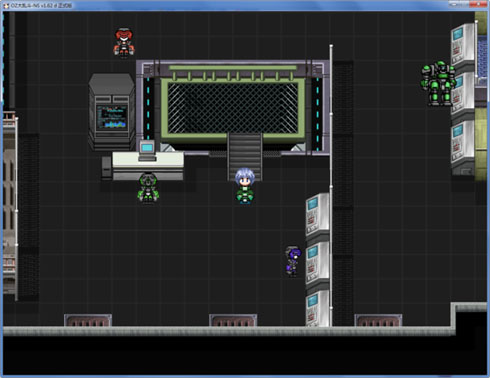Click the purple robot near the lockers

click(x=293, y=261)
